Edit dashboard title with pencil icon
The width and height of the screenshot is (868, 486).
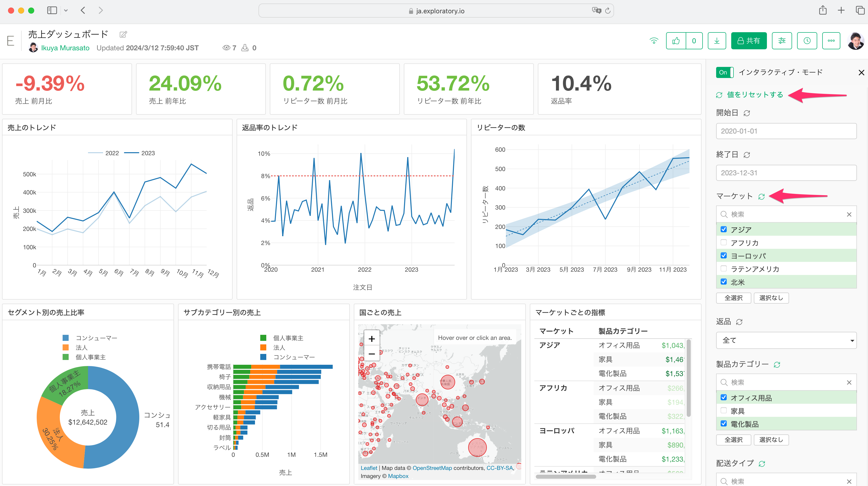pos(123,34)
